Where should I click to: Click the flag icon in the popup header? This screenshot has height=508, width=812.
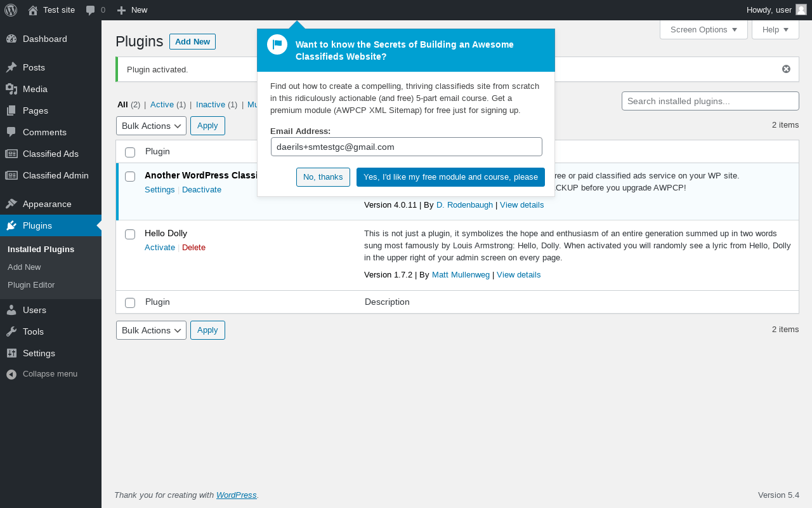tap(277, 44)
